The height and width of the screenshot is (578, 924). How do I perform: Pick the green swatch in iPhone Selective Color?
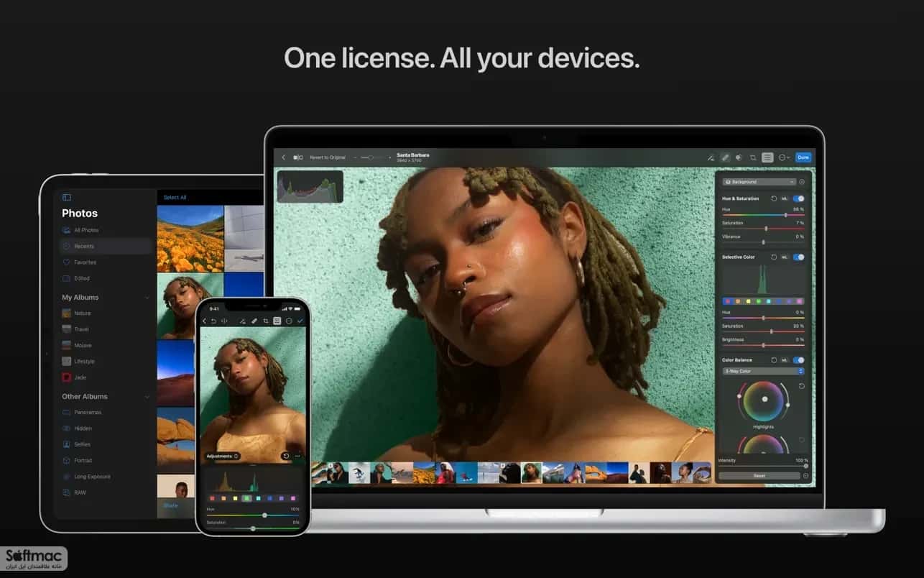(246, 497)
